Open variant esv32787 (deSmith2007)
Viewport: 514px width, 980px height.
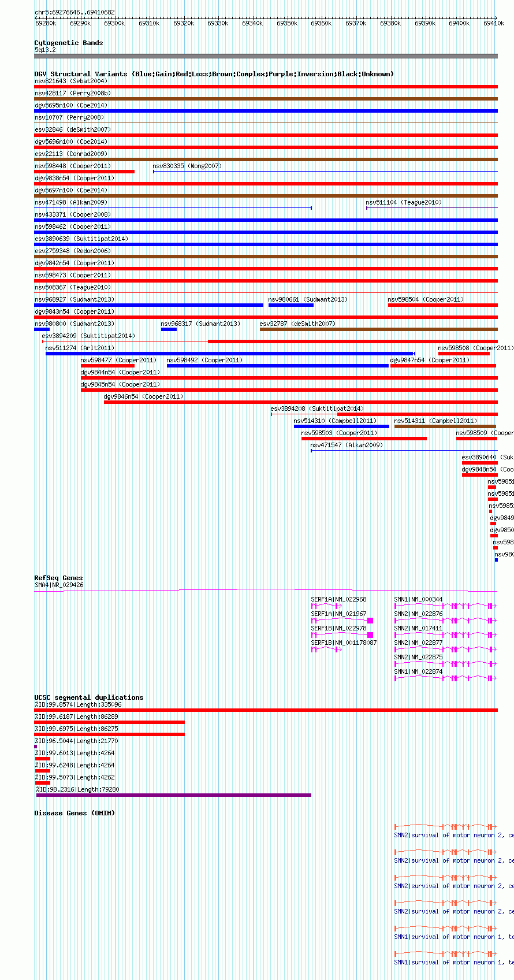pos(297,324)
